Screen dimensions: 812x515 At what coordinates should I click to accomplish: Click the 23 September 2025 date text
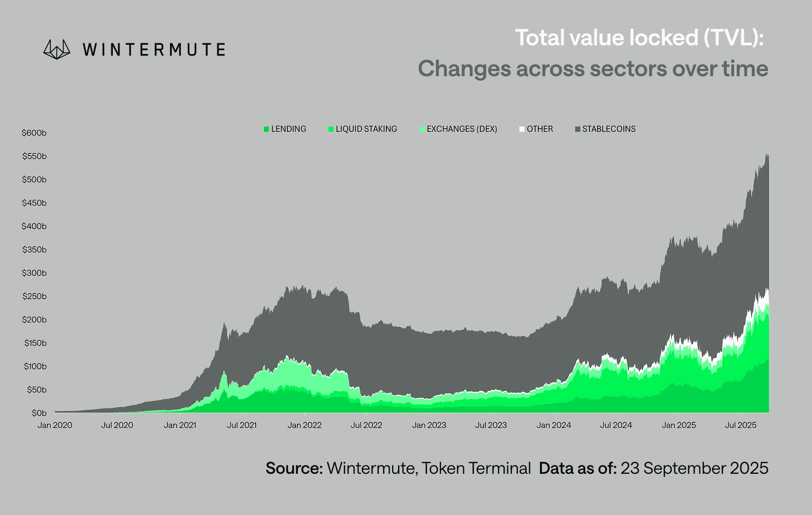[694, 468]
